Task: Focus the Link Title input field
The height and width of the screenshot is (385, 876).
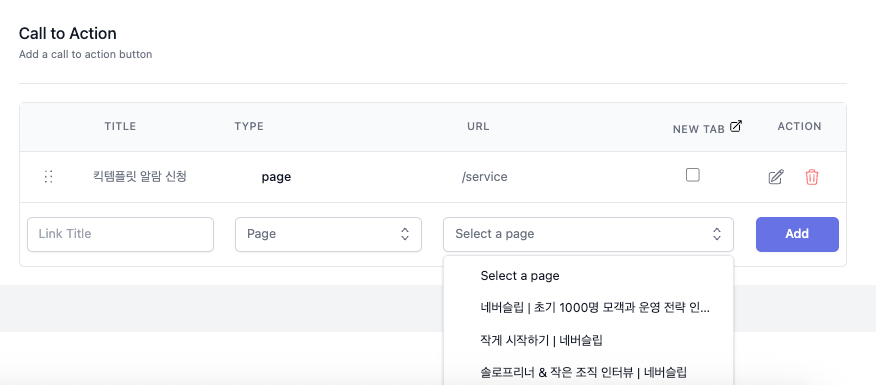Action: 121,234
